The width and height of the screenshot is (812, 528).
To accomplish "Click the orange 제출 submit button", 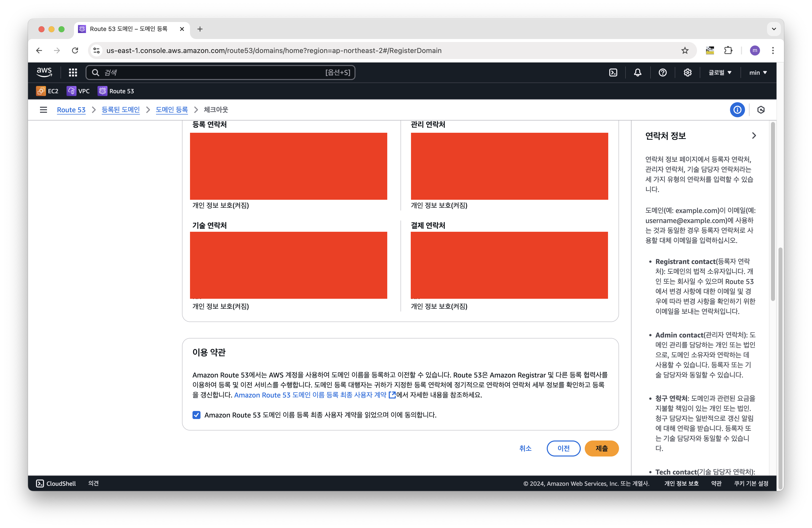I will [601, 448].
